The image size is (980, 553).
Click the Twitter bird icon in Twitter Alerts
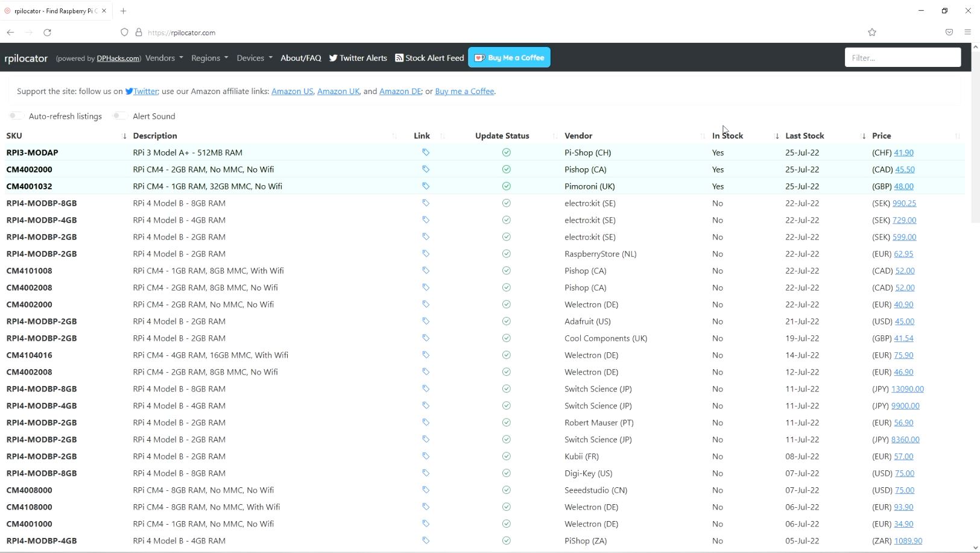pos(333,58)
